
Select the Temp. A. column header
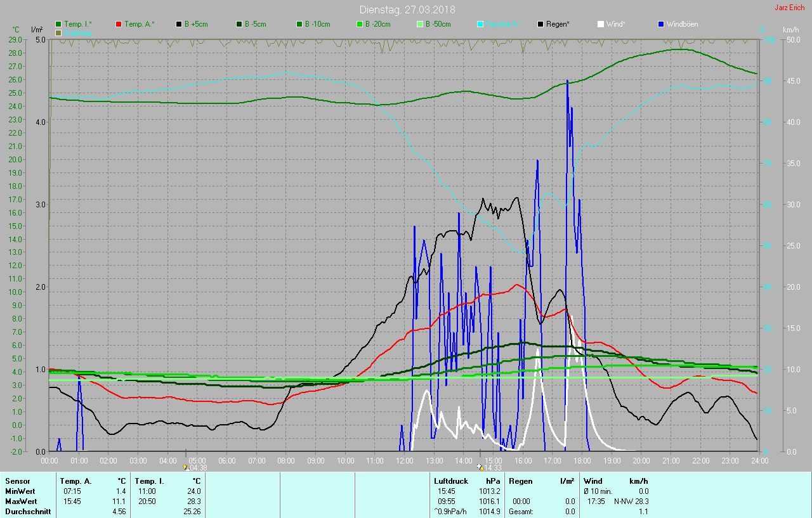click(75, 481)
